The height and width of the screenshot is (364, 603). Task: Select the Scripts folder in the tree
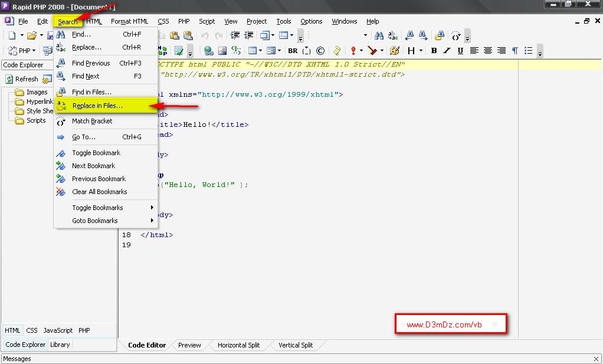click(x=36, y=121)
